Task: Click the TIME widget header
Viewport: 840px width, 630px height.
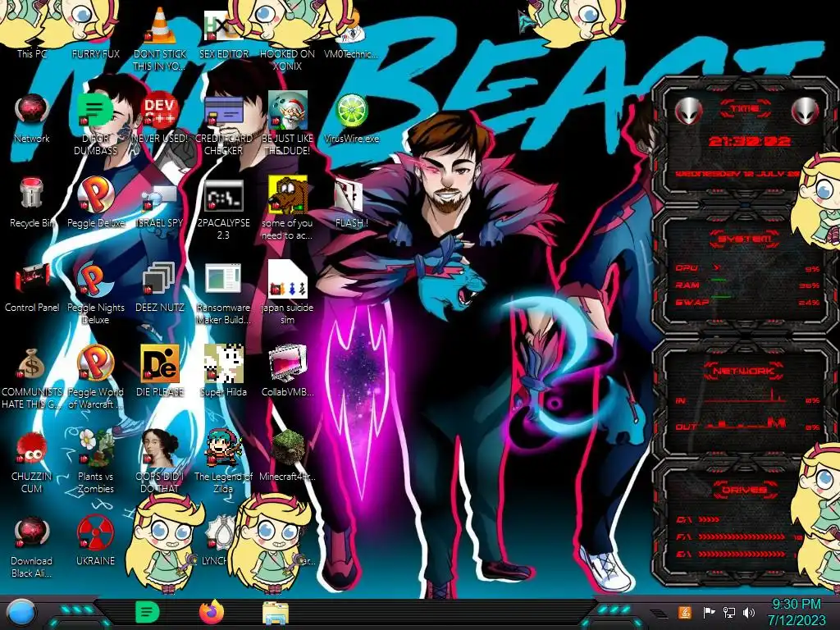Action: (x=745, y=109)
